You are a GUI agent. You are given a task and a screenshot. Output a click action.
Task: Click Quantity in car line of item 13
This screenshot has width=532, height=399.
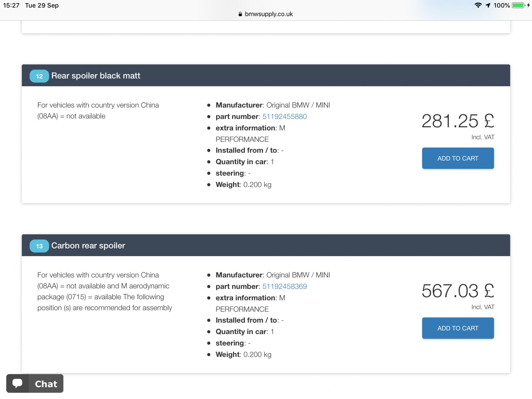coord(245,331)
